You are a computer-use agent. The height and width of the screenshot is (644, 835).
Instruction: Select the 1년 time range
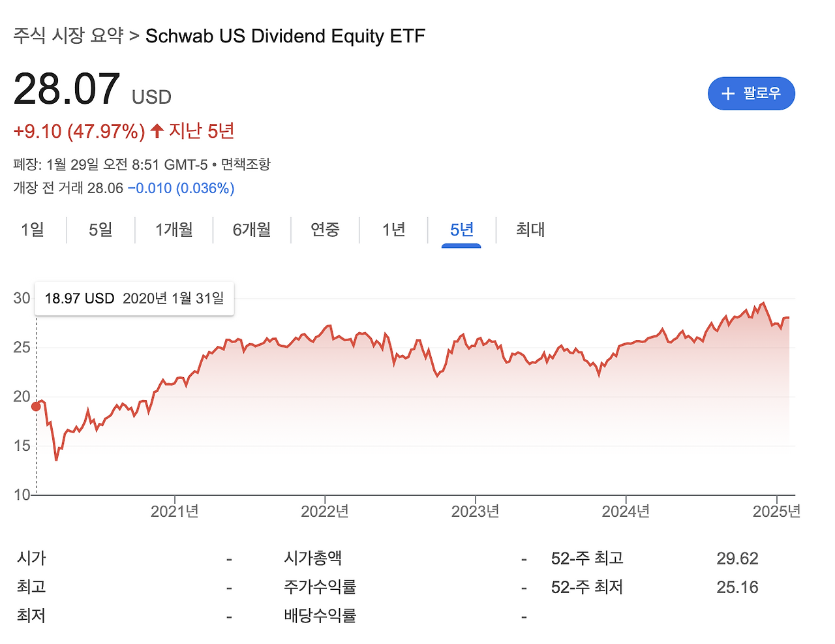(x=393, y=230)
